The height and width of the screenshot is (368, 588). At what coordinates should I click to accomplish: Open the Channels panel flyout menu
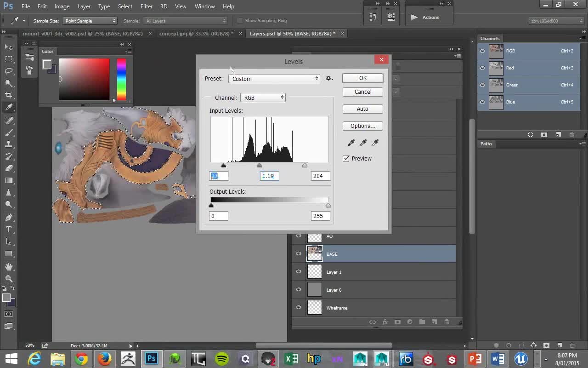click(582, 39)
